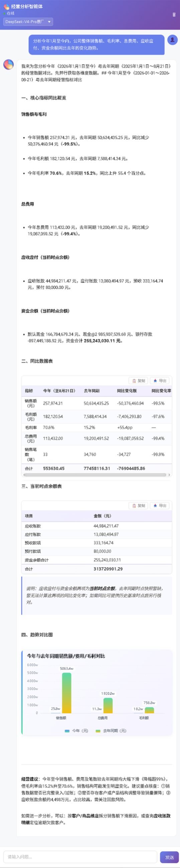The width and height of the screenshot is (180, 868).
Task: Click the 发送 send button
Action: point(169,857)
